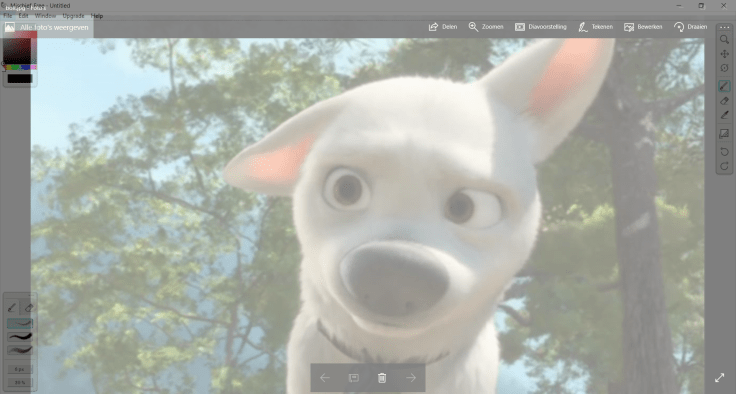Viewport: 736px width, 394px height.
Task: Click the Tekenen pen icon
Action: tap(583, 27)
